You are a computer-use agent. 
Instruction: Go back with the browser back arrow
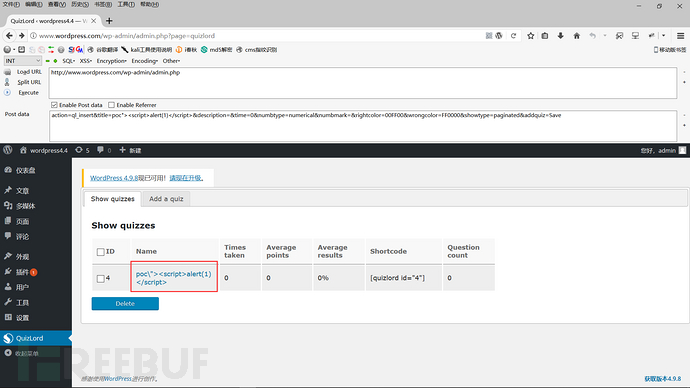[x=9, y=36]
